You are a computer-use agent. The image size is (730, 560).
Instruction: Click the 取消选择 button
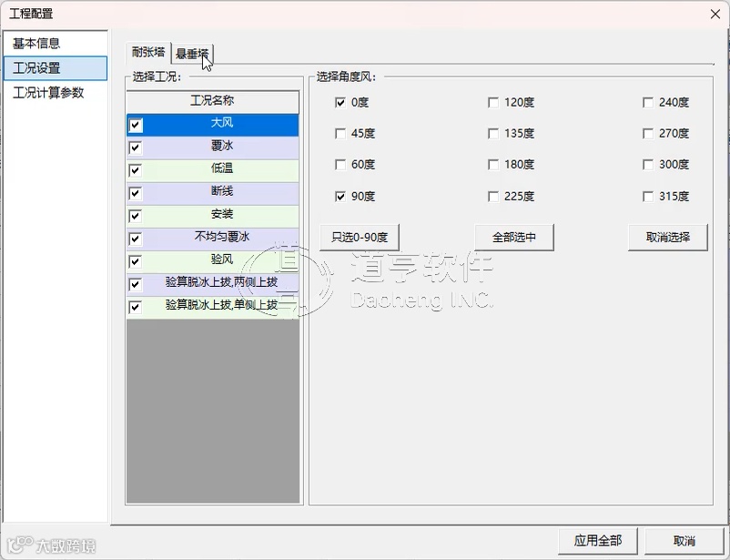[667, 238]
